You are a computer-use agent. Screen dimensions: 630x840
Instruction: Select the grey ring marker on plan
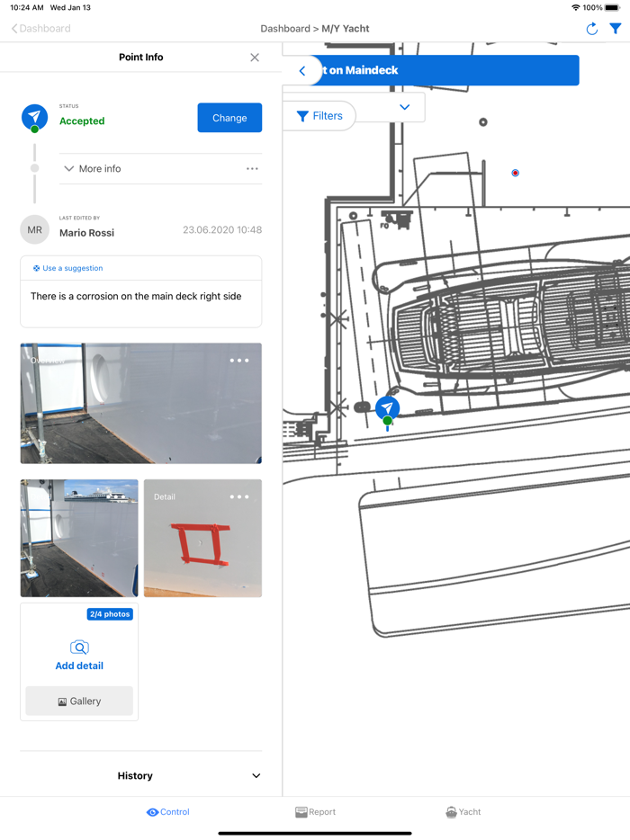[x=483, y=122]
